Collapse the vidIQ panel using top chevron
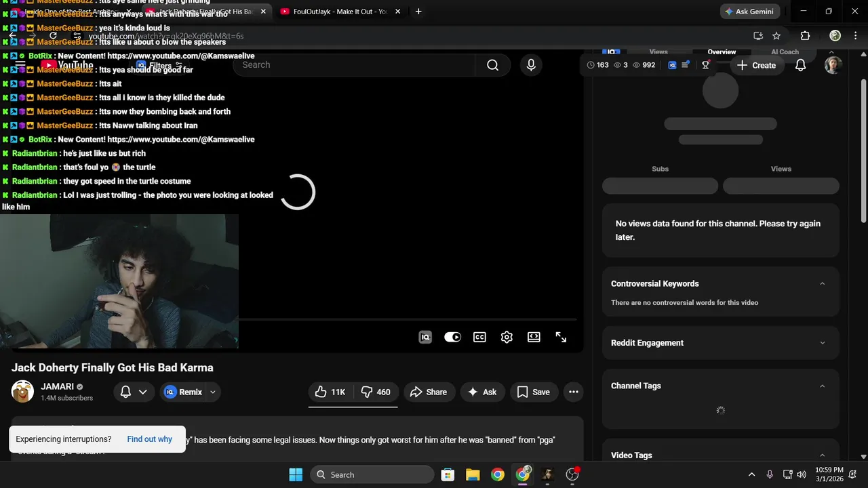868x488 pixels. click(832, 52)
